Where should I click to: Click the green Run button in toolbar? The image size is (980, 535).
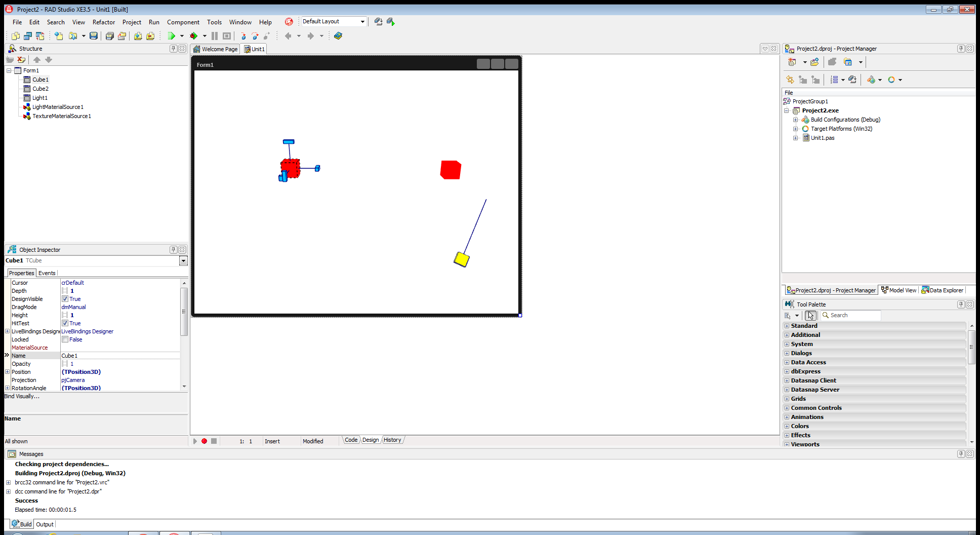(172, 36)
